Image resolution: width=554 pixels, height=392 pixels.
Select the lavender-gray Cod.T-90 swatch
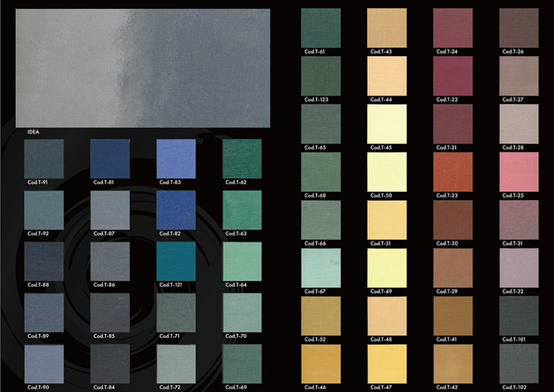tap(44, 364)
